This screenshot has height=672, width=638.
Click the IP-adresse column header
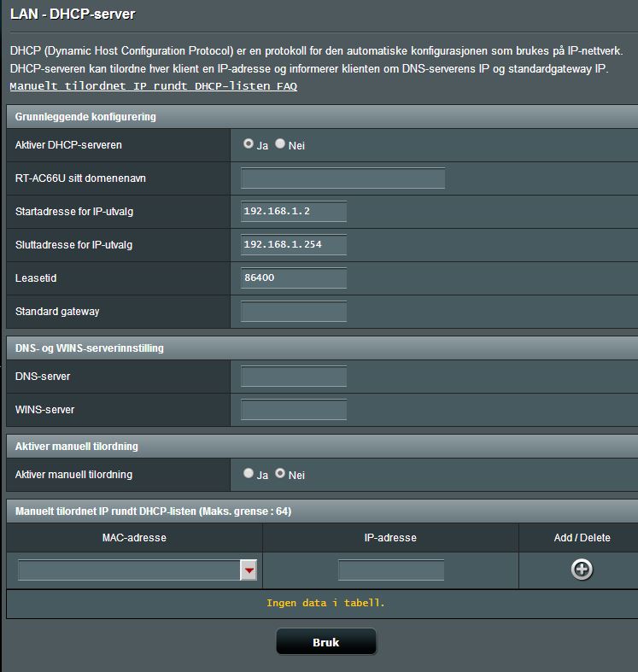390,537
